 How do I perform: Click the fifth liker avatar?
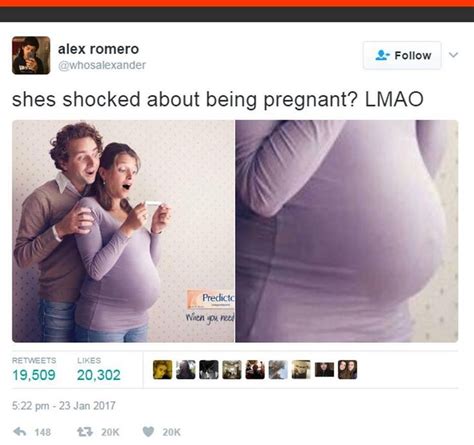[255, 369]
